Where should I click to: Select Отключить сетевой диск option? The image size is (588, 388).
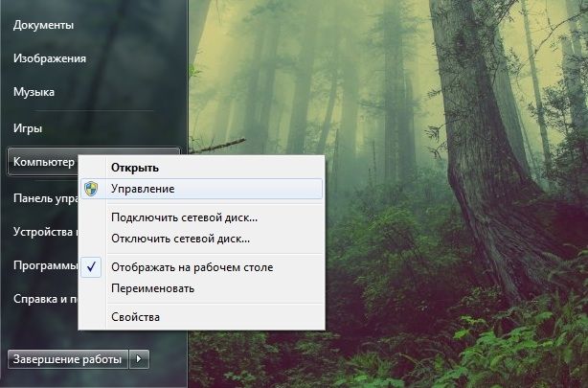click(x=180, y=238)
